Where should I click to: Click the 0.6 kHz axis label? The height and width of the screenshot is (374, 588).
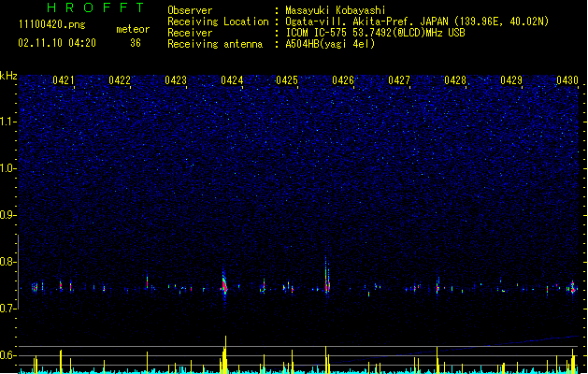[x=8, y=355]
